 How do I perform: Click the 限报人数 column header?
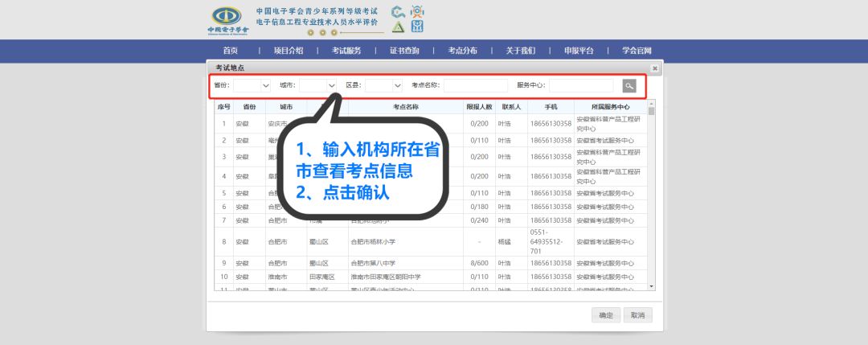pyautogui.click(x=479, y=107)
